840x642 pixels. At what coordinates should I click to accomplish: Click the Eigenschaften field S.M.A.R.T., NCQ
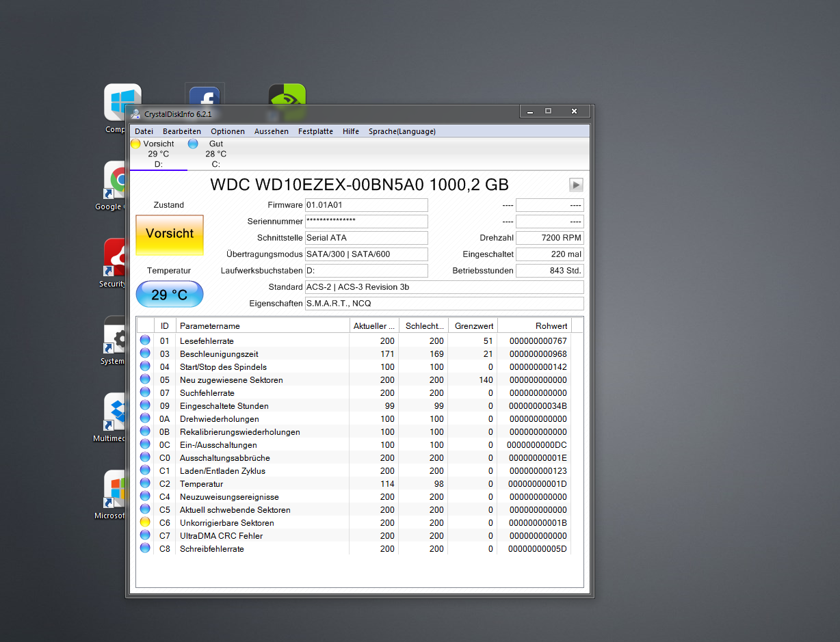445,304
